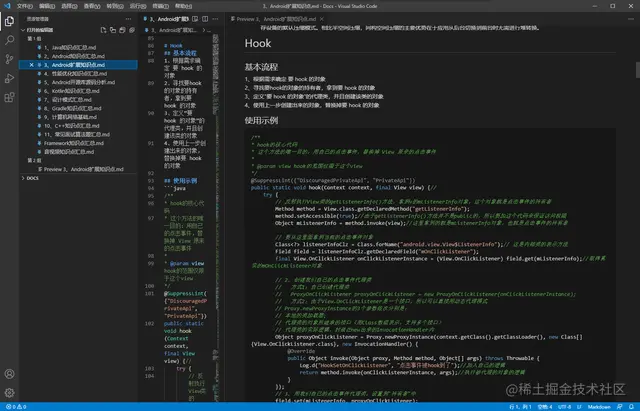Open 4、性能优化知识点汇总.md

pyautogui.click(x=75, y=73)
